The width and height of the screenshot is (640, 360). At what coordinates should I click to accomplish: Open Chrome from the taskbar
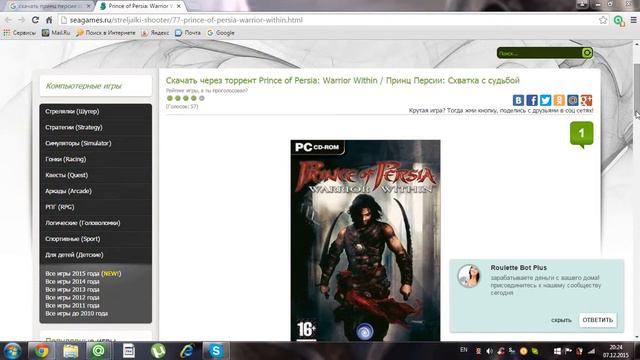41,351
